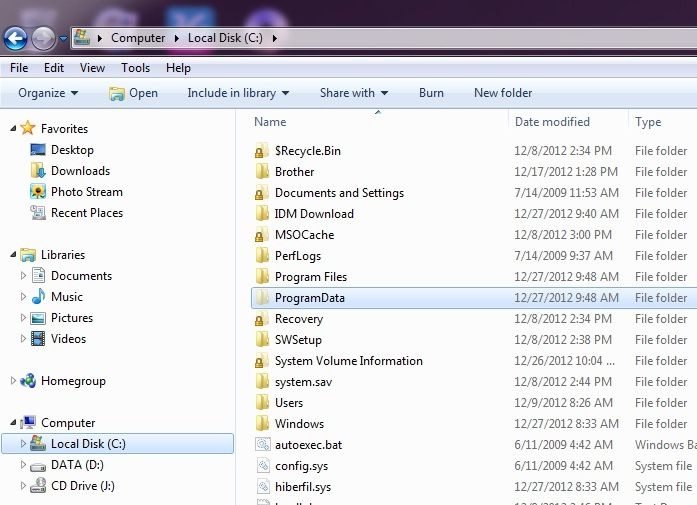Click the Recent Places icon
The height and width of the screenshot is (505, 697).
click(38, 212)
